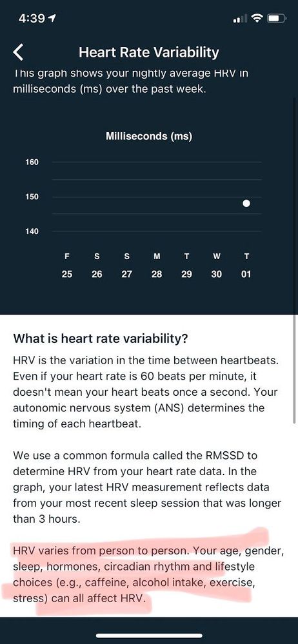Tap the 4:39 clock in status bar
The height and width of the screenshot is (644, 298).
point(32,19)
